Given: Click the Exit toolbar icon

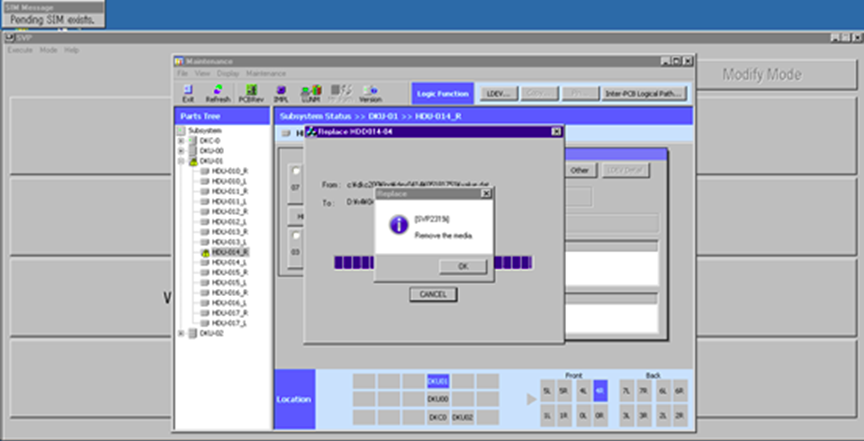Looking at the screenshot, I should click(x=188, y=91).
